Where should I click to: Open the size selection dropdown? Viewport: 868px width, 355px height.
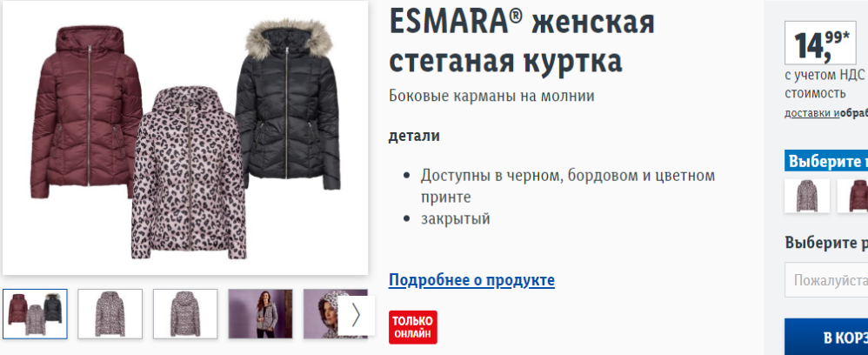(x=826, y=279)
